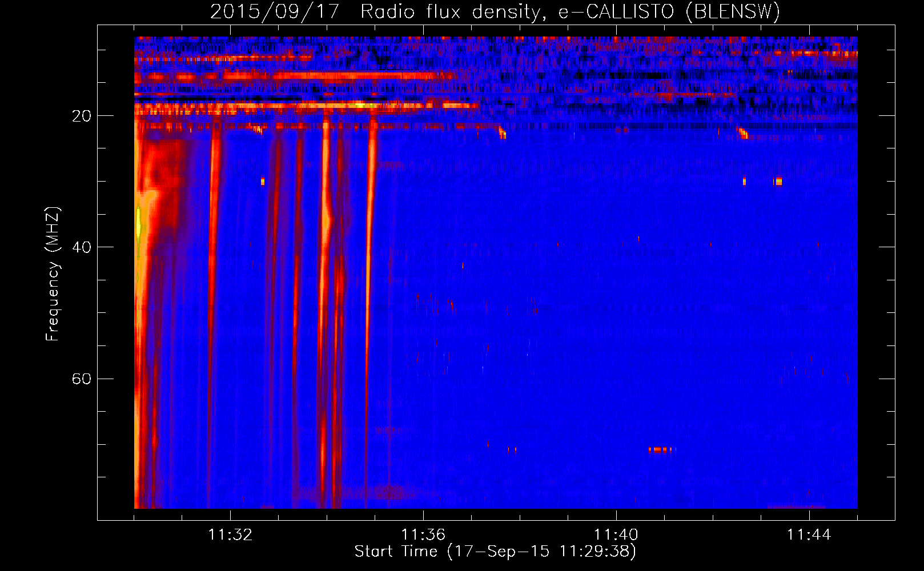Click the 40 MHz frequency tick label

[x=82, y=247]
